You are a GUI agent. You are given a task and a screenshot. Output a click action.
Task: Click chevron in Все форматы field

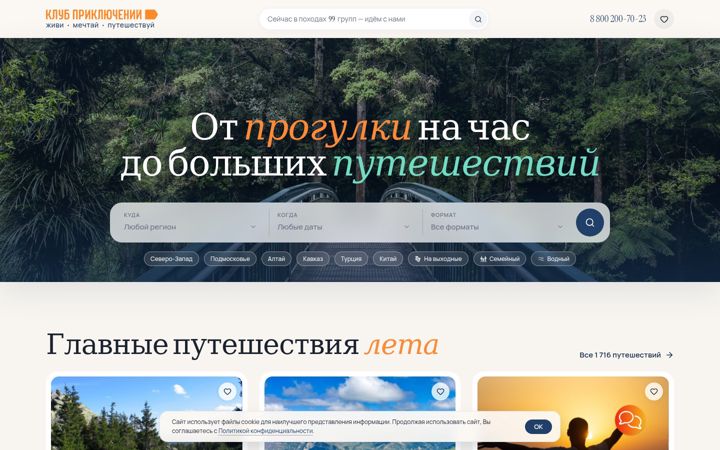click(560, 227)
